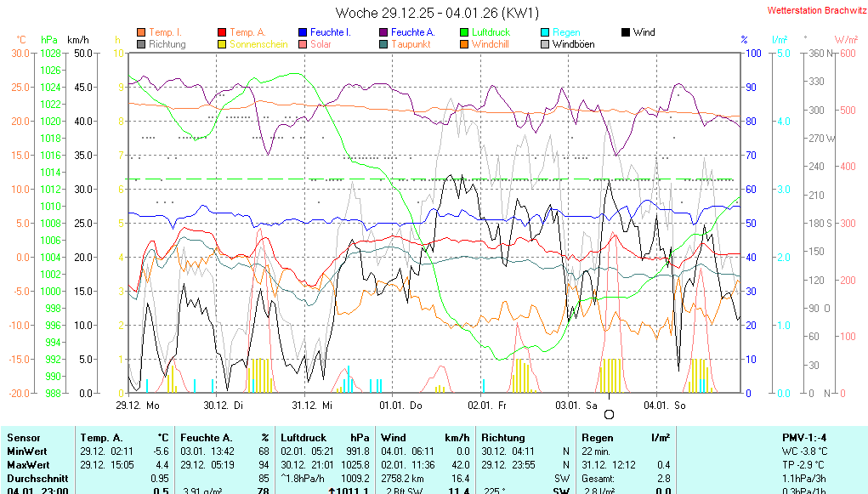Select the green Luftdruck legend marker
This screenshot has height=494, width=868.
click(464, 32)
